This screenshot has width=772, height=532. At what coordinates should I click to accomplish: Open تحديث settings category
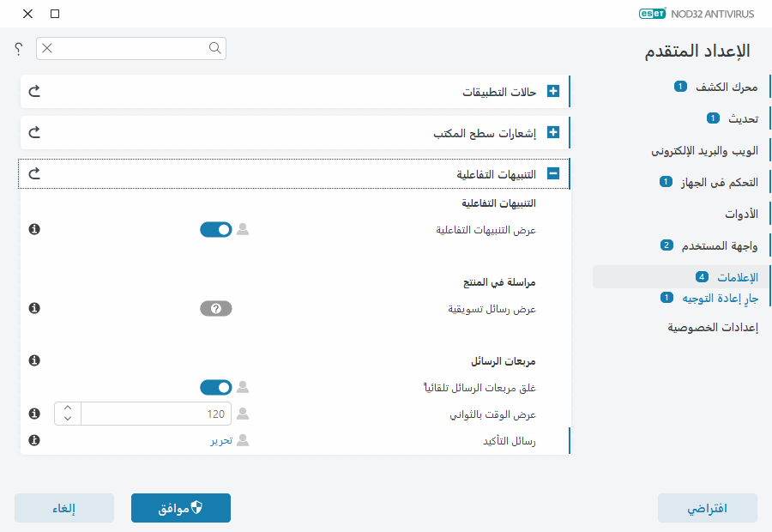tap(743, 118)
